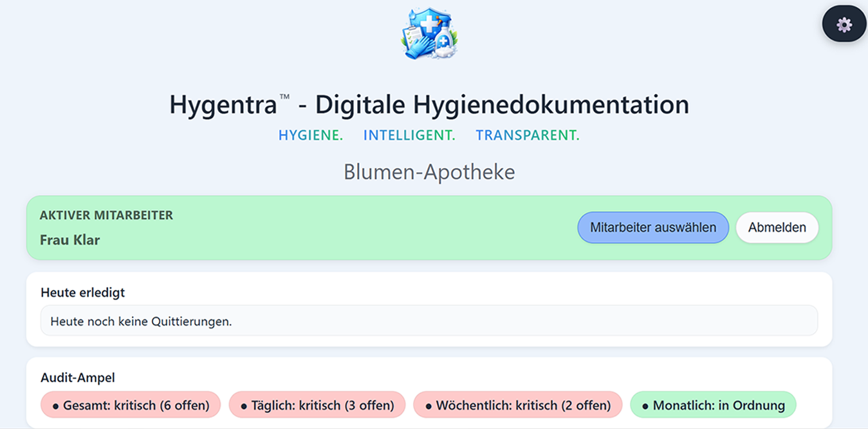Click the 'Audit-Ampel' heading
The width and height of the screenshot is (868, 429).
point(78,378)
